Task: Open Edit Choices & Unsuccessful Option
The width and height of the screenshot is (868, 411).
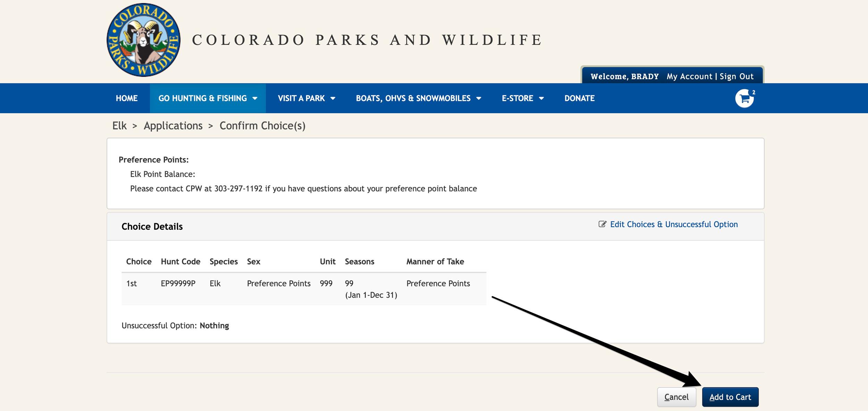Action: click(674, 224)
